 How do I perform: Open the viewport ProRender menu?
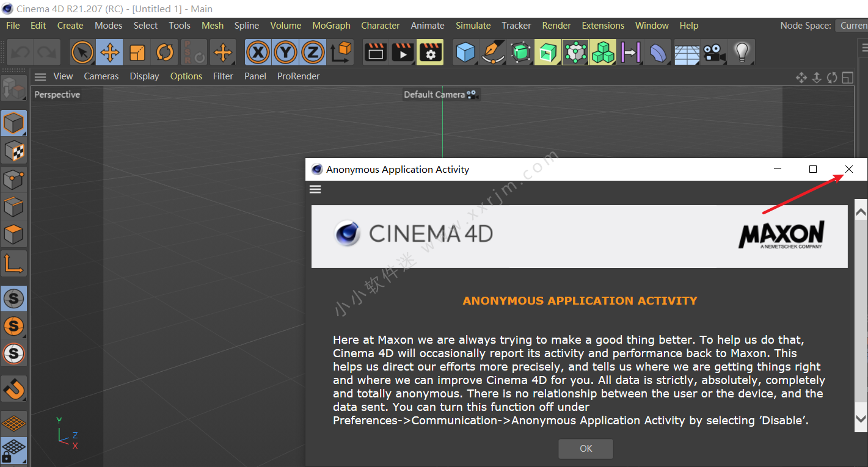298,76
